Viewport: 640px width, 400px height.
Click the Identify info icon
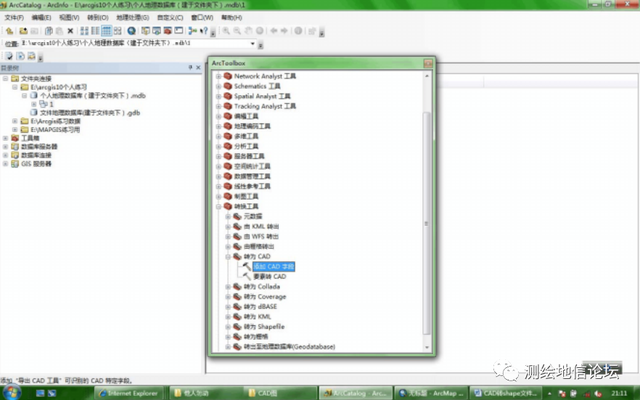coord(298,31)
